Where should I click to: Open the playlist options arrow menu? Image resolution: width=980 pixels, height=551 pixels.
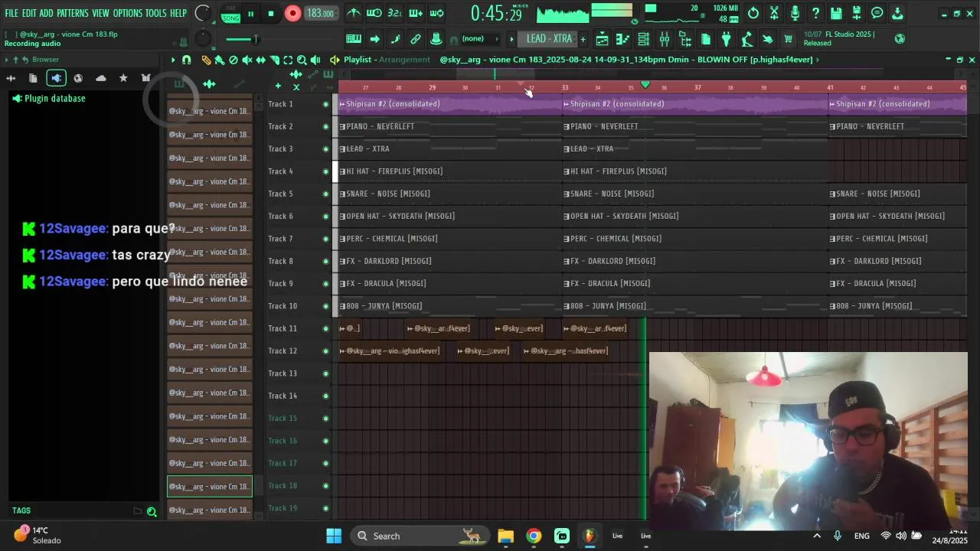[173, 60]
